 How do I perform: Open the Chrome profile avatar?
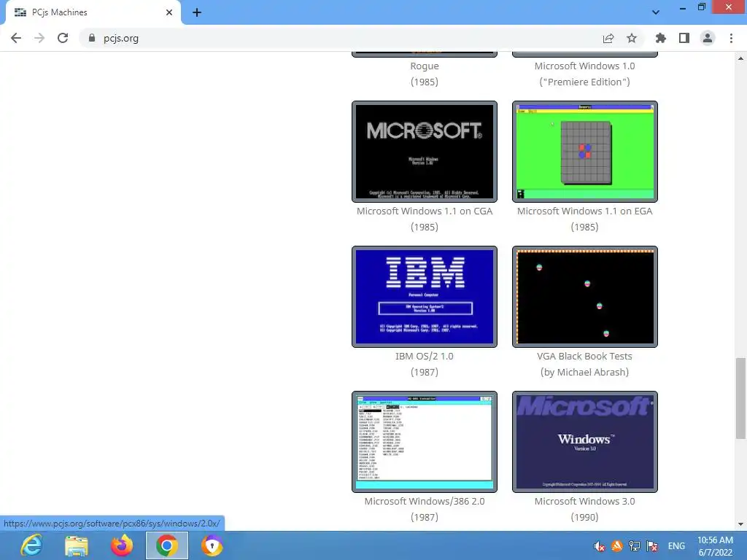(x=708, y=38)
